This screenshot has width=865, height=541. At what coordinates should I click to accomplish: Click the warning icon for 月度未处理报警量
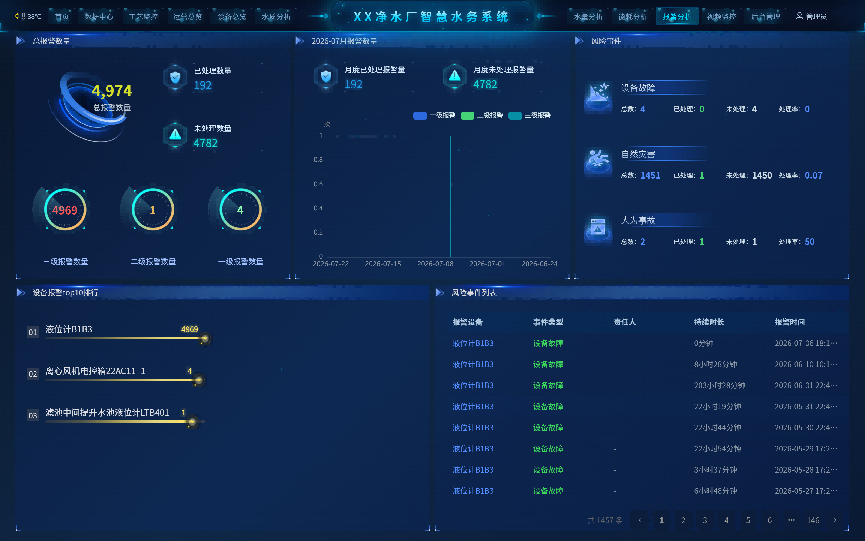[x=455, y=76]
